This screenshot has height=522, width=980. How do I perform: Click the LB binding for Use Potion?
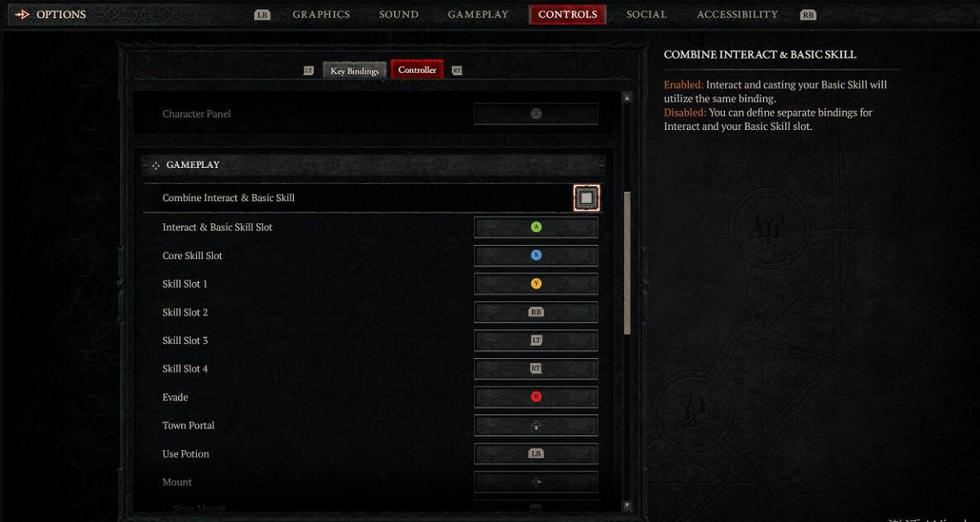(536, 454)
